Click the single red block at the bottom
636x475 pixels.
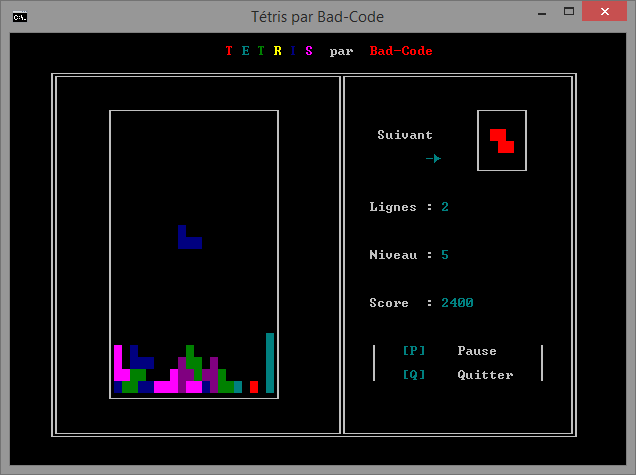254,387
